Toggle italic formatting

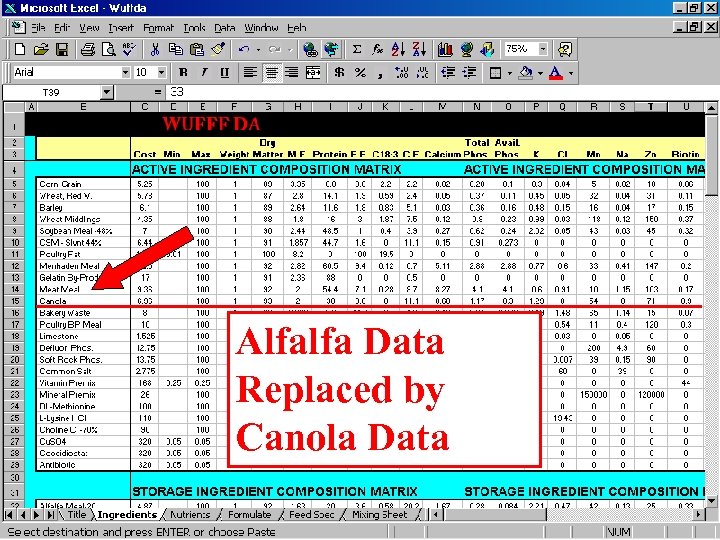(203, 73)
